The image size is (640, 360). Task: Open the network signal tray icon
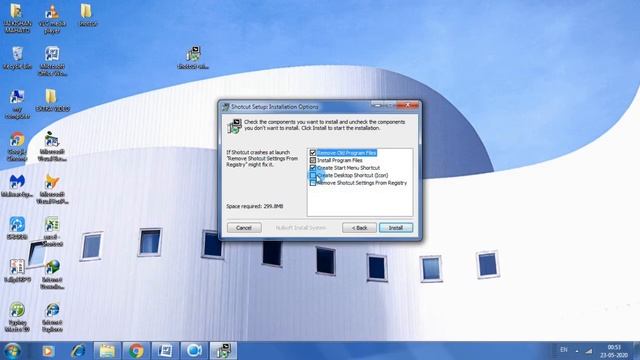tap(589, 351)
